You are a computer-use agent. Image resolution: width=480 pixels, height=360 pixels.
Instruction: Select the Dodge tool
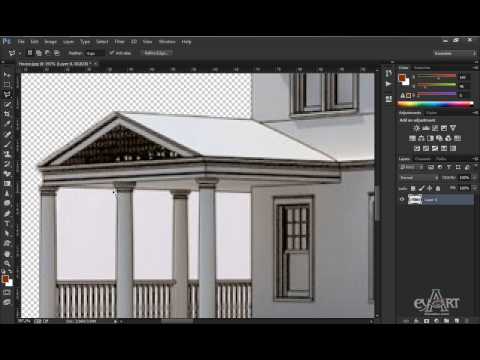click(x=7, y=203)
